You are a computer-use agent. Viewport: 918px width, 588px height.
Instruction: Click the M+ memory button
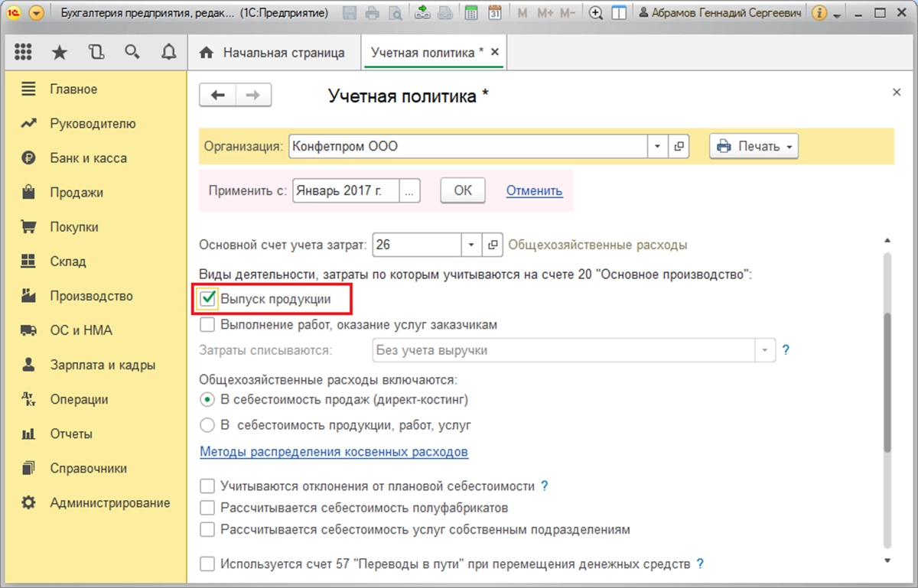545,13
